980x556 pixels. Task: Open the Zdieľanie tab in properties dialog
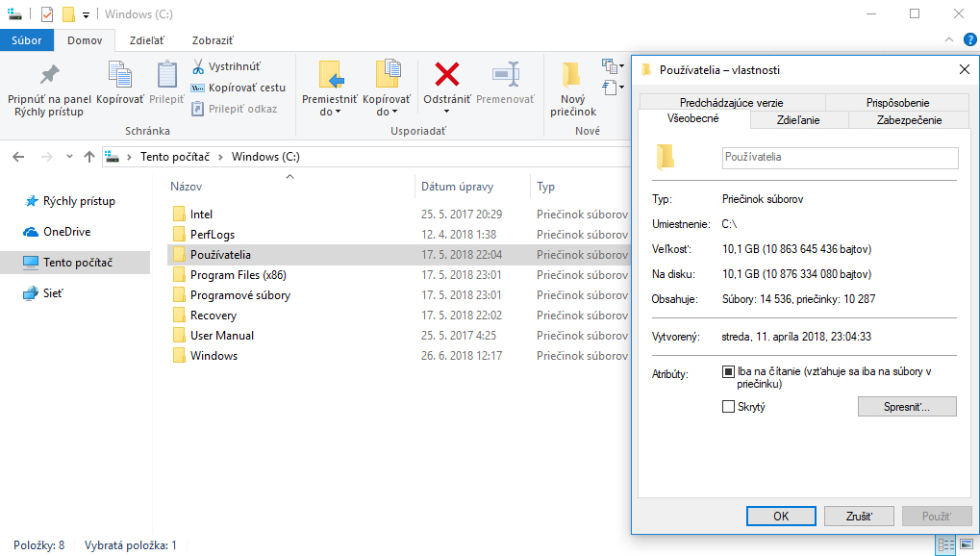click(x=798, y=120)
